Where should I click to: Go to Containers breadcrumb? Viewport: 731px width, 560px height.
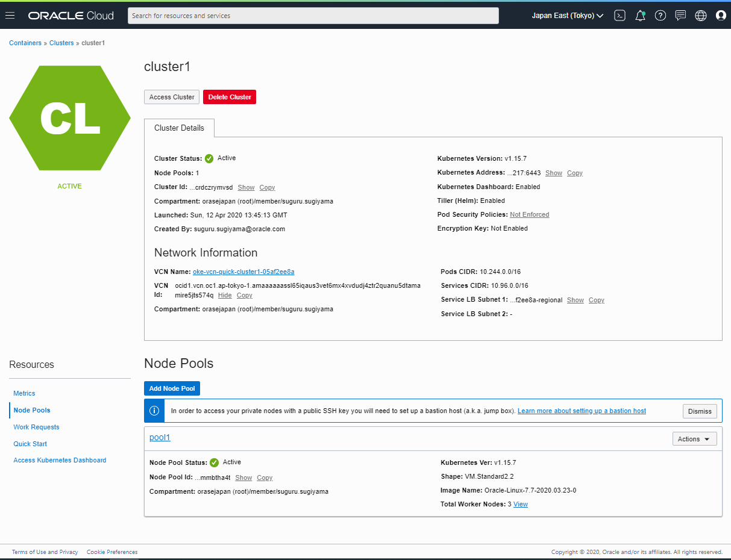click(x=25, y=43)
